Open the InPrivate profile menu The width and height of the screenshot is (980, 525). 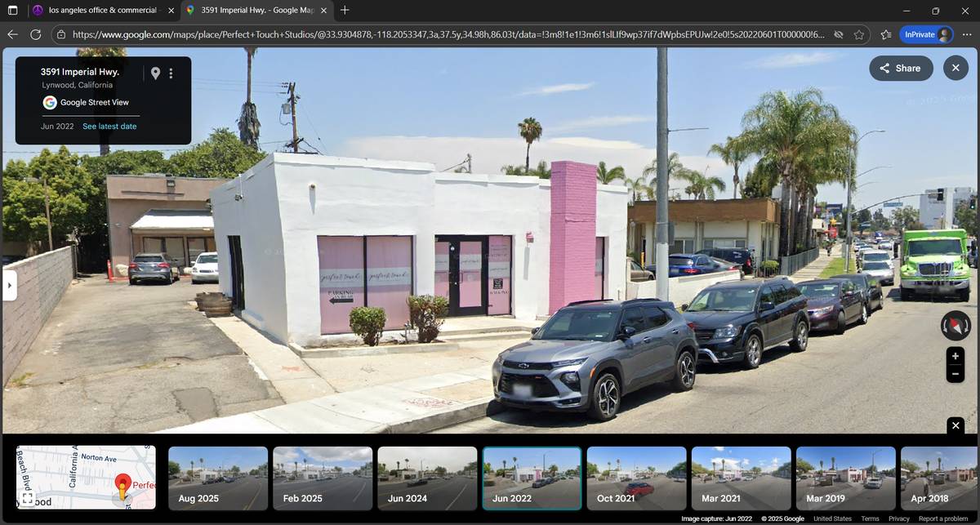pyautogui.click(x=927, y=35)
